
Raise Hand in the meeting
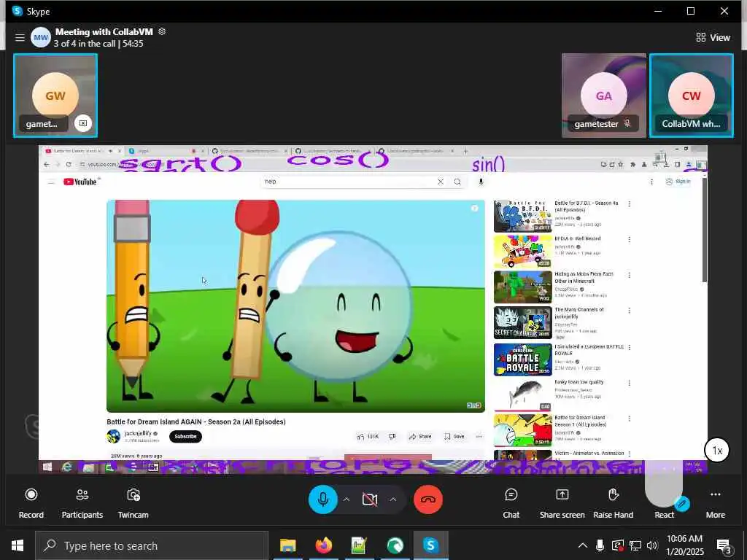(x=613, y=503)
